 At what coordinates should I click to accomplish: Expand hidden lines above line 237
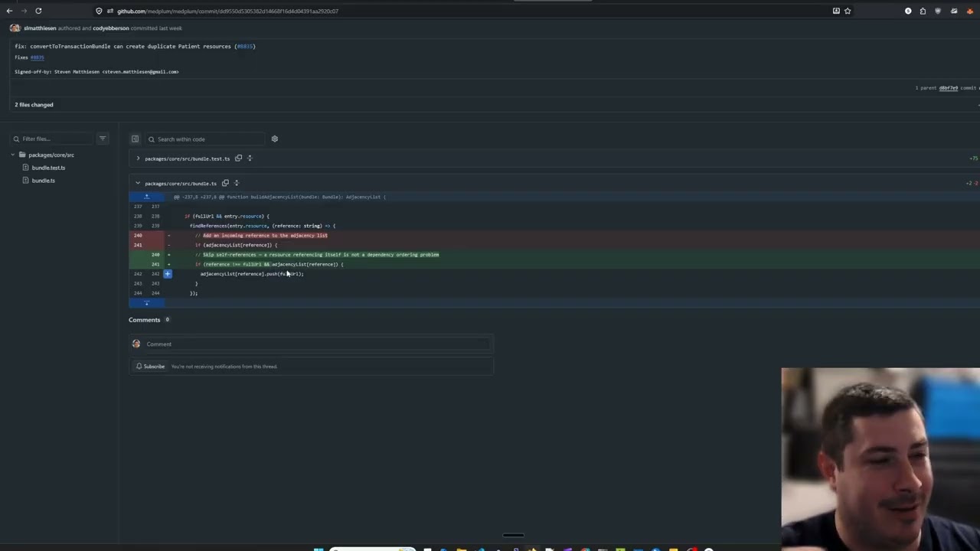146,197
